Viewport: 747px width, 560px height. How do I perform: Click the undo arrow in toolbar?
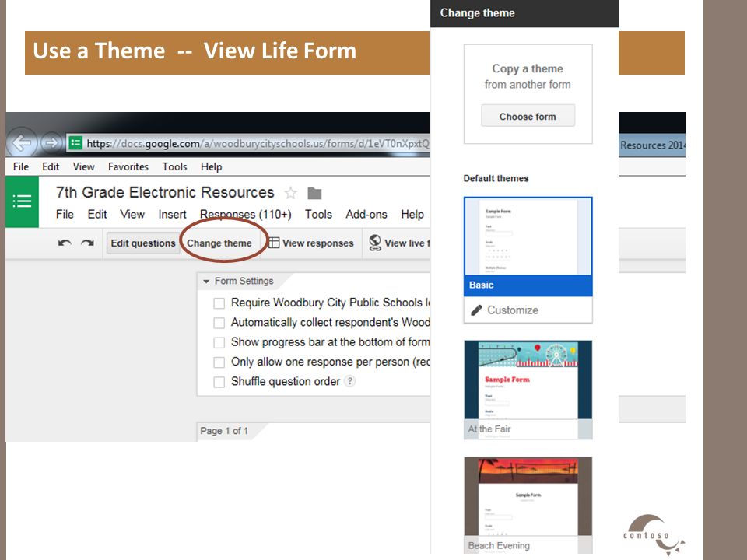click(x=65, y=243)
